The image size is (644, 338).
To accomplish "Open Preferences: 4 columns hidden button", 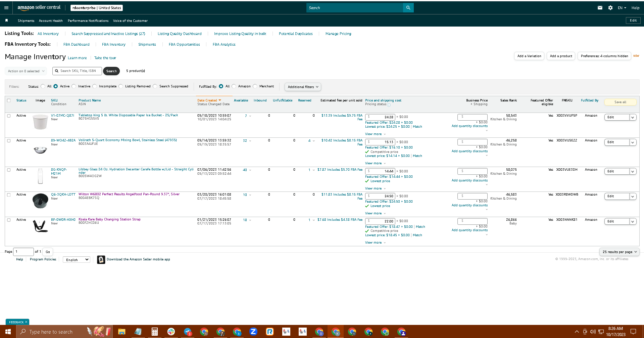I will [604, 56].
